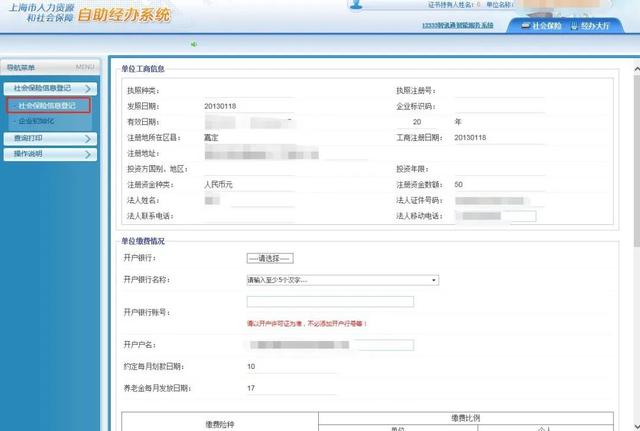The image size is (640, 431).
Task: Open the 12333 underlined service system link
Action: (458, 25)
